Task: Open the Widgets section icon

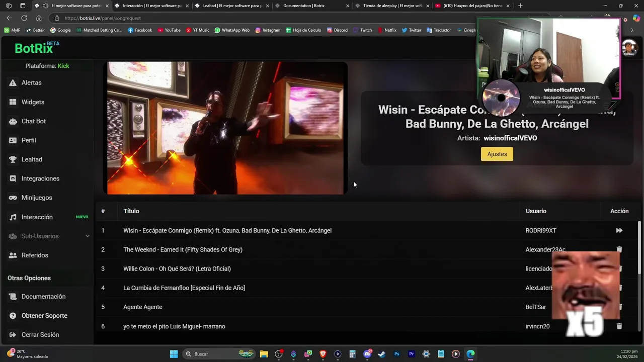Action: coord(13,102)
